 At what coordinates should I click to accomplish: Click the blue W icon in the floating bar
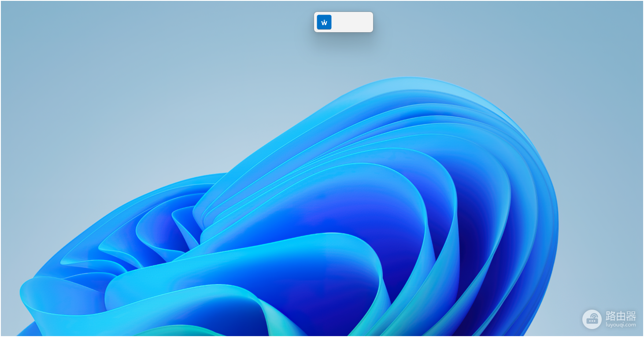pyautogui.click(x=324, y=22)
